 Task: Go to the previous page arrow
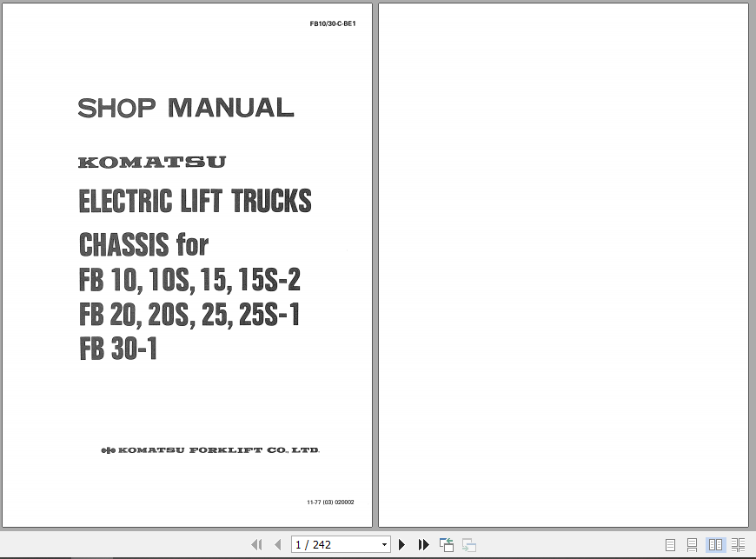(277, 543)
